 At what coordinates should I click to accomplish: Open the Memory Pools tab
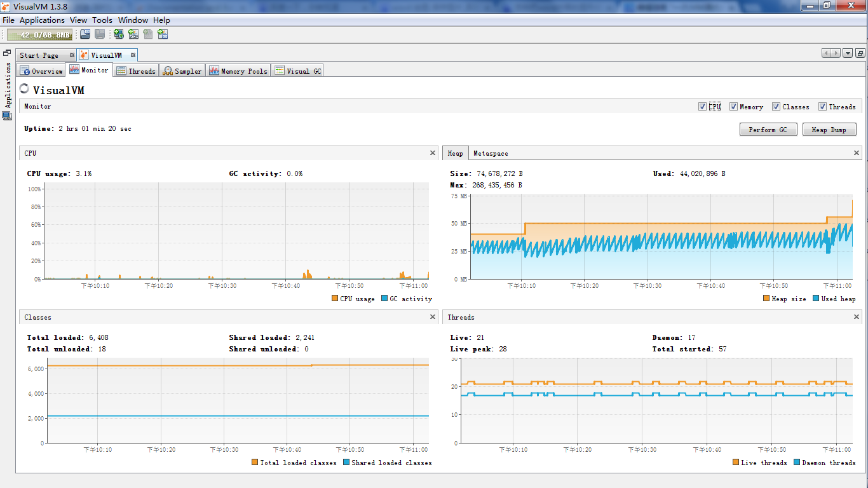(x=238, y=71)
